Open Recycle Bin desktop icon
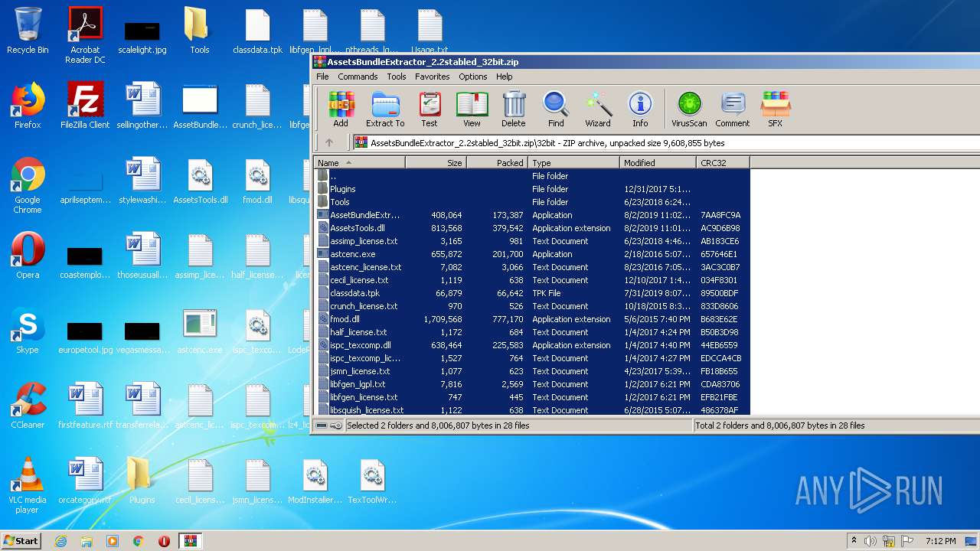980x551 pixels. (28, 31)
